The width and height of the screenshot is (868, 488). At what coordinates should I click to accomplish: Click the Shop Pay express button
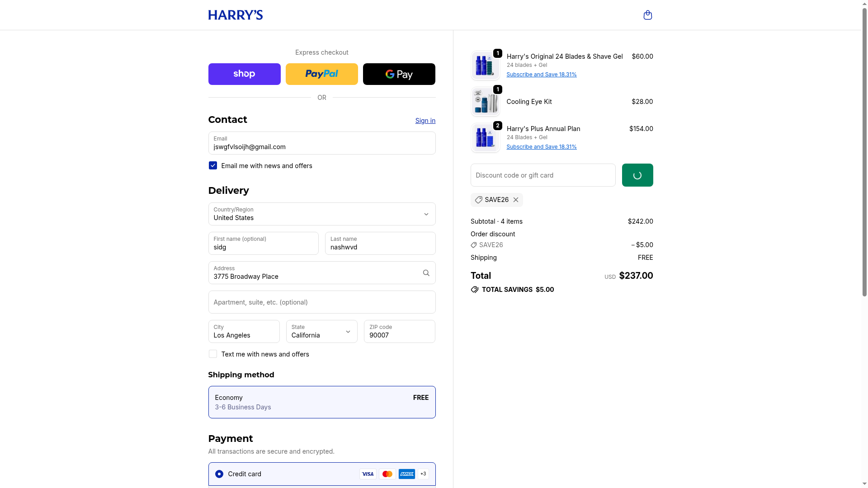tap(244, 74)
